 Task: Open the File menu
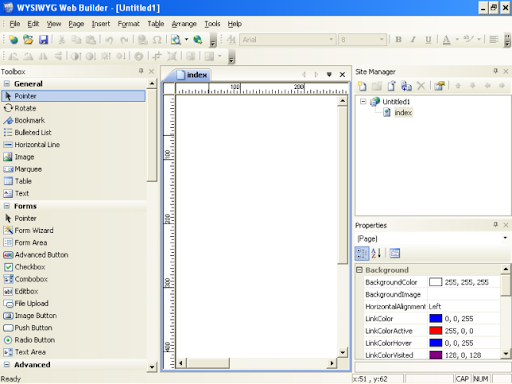tap(15, 24)
